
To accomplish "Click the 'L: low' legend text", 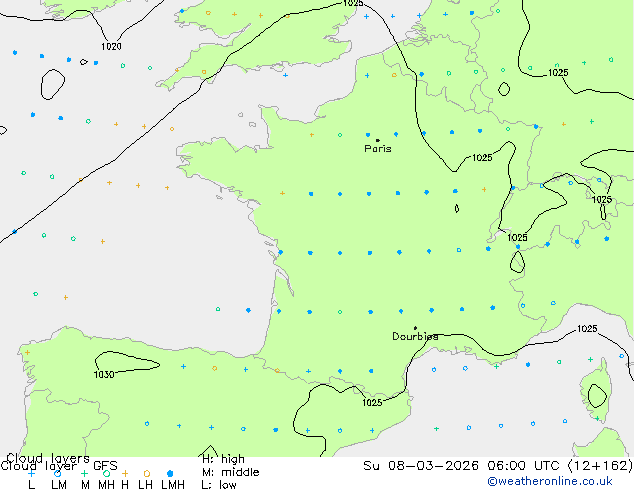I will click(x=219, y=484).
